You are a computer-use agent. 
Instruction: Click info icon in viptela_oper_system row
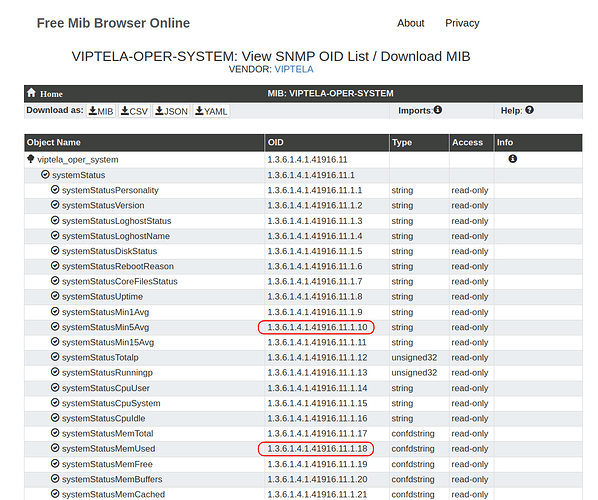[x=513, y=159]
